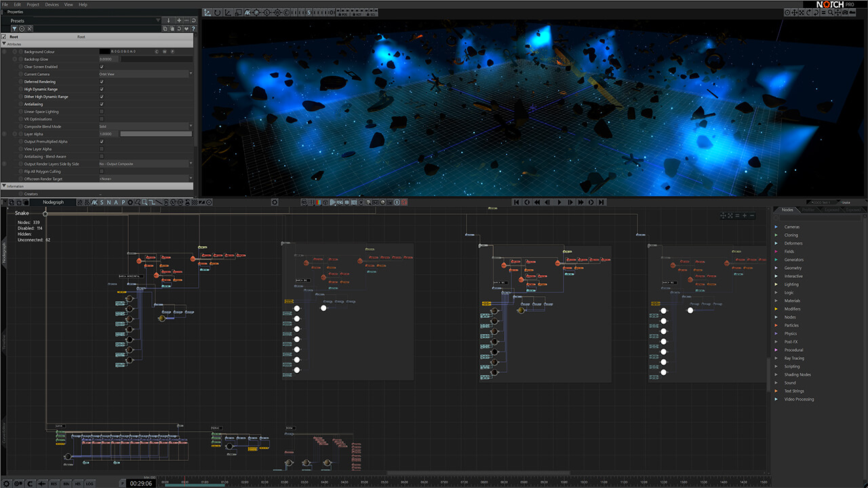Toggle Antialiasing checkbox
The image size is (868, 488).
click(x=102, y=104)
